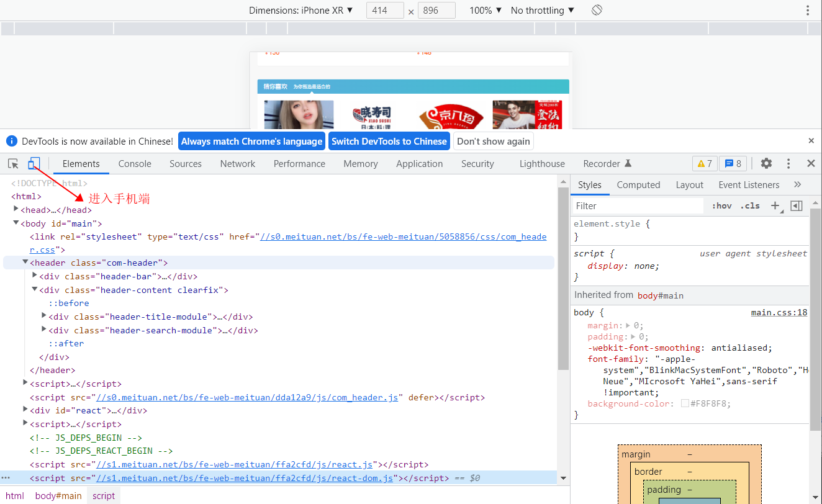Click the info icon in the language infobar

[11, 141]
